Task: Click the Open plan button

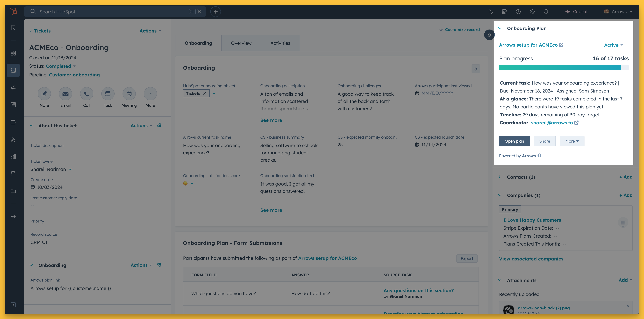Action: (x=514, y=141)
